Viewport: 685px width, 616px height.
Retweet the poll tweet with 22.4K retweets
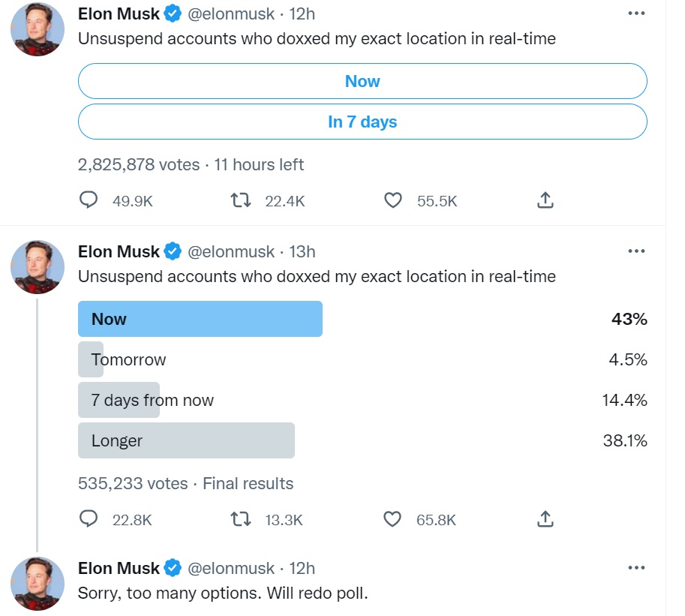pyautogui.click(x=241, y=200)
